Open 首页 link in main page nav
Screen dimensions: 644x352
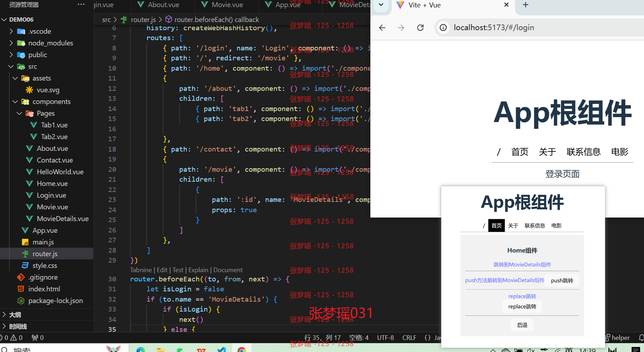[x=520, y=152]
